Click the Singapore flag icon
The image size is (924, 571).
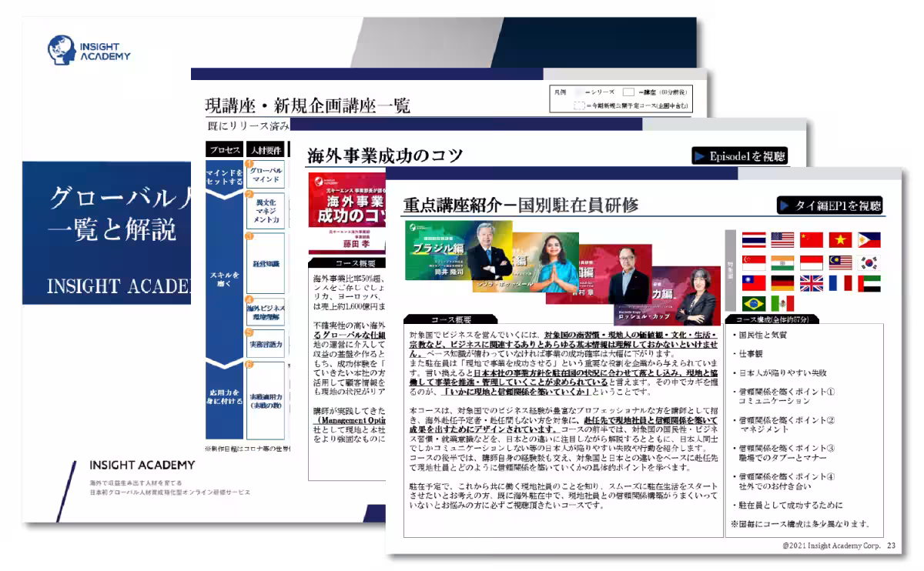click(x=753, y=262)
